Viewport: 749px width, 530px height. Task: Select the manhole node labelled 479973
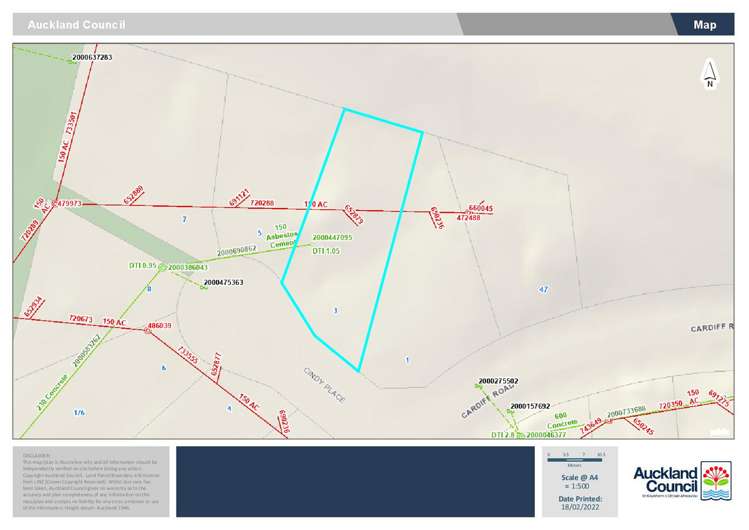[56, 204]
